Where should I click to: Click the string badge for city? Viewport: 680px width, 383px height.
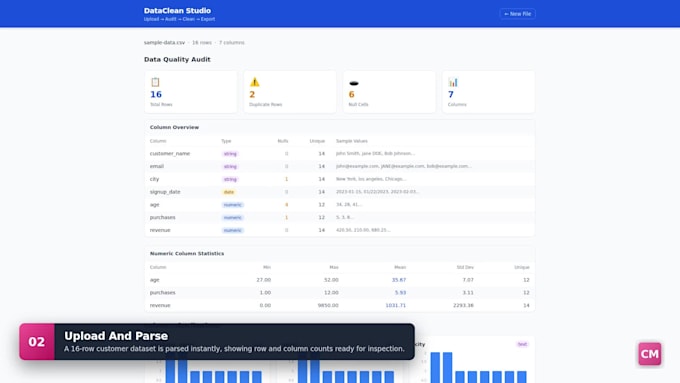[230, 179]
